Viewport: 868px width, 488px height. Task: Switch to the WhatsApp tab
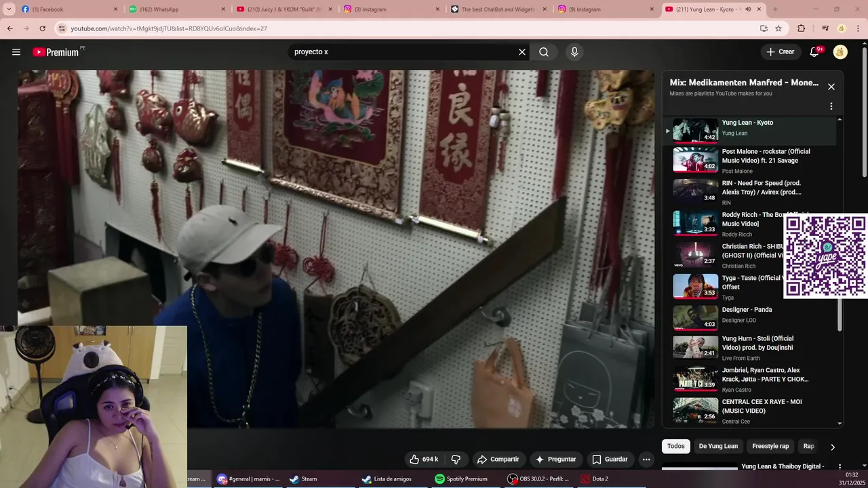tap(176, 9)
